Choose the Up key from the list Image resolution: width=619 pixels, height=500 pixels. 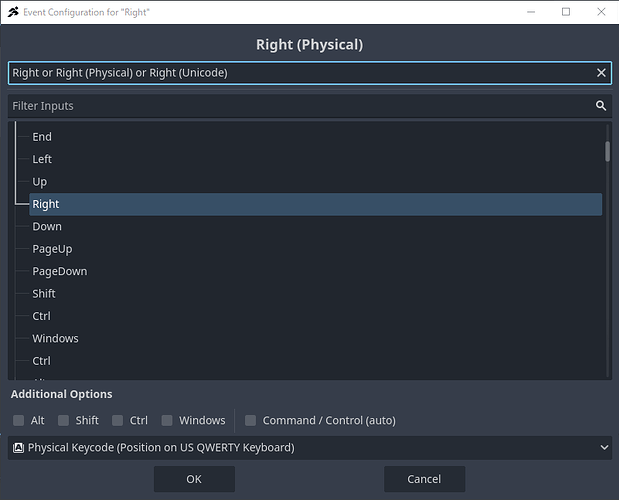point(40,182)
